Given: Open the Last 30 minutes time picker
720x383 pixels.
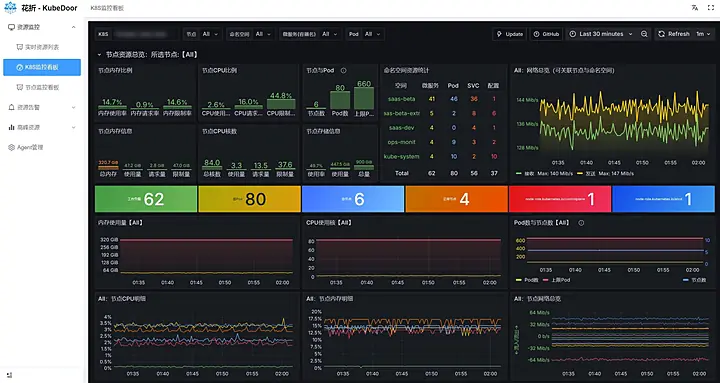Looking at the screenshot, I should point(601,34).
